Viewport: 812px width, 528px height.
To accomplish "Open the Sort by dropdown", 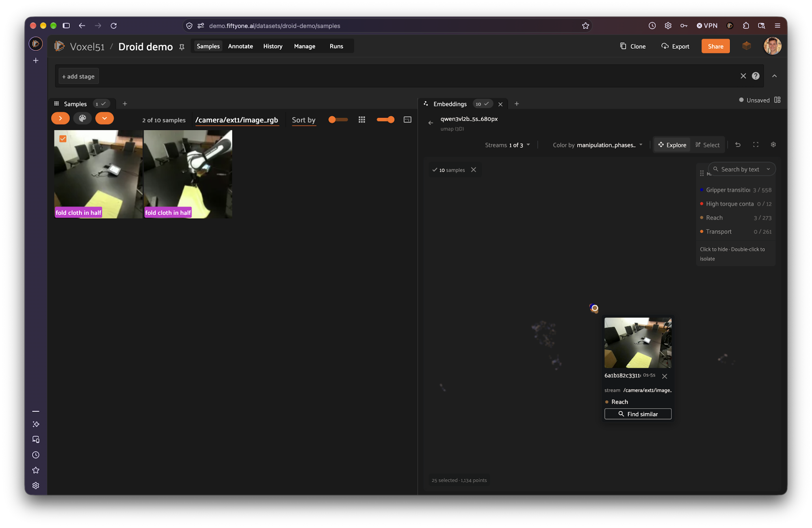I will [303, 120].
